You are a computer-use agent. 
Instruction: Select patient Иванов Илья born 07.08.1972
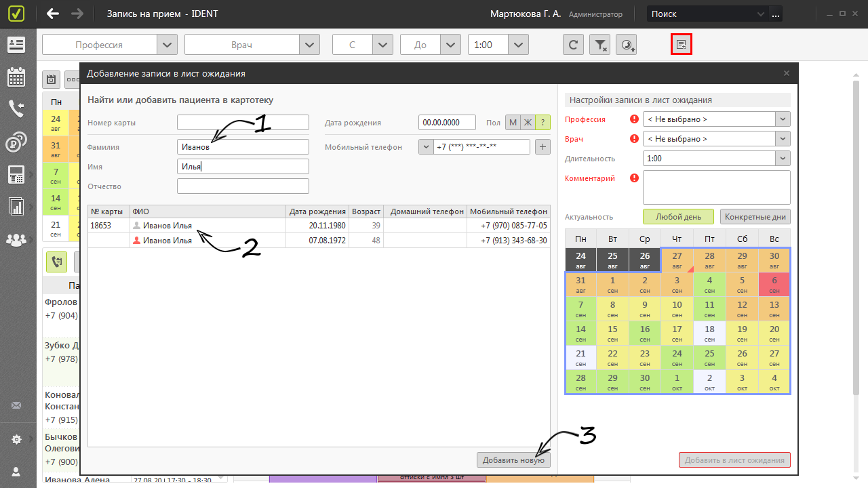coord(319,241)
